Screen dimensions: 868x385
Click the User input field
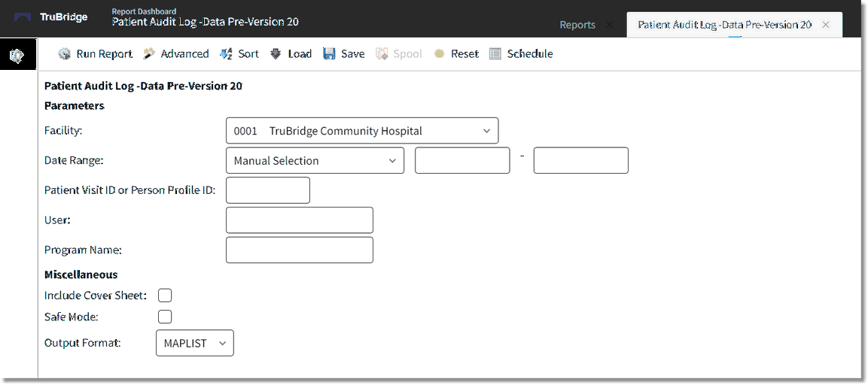pyautogui.click(x=299, y=220)
